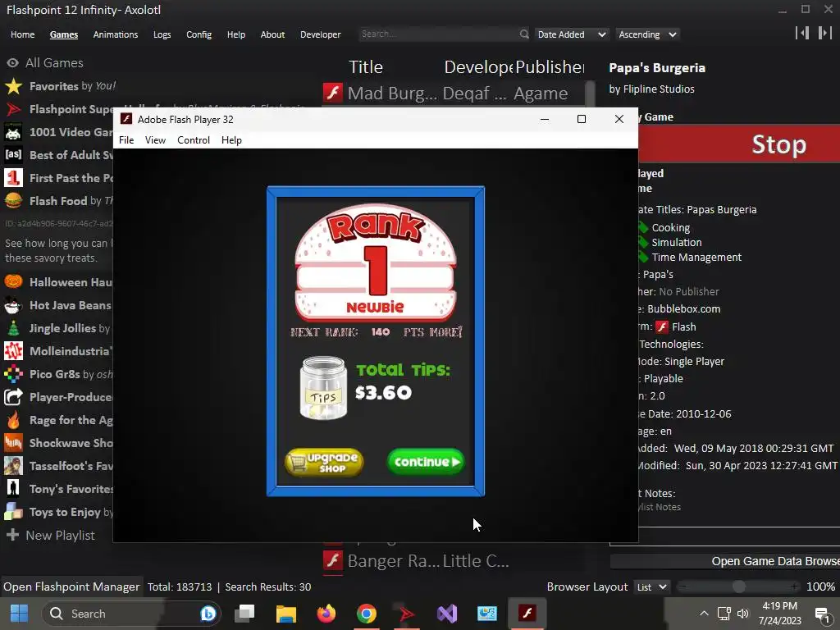Open the Tony's Favorites playlist icon
Screen dimensions: 840x630
pos(13,489)
